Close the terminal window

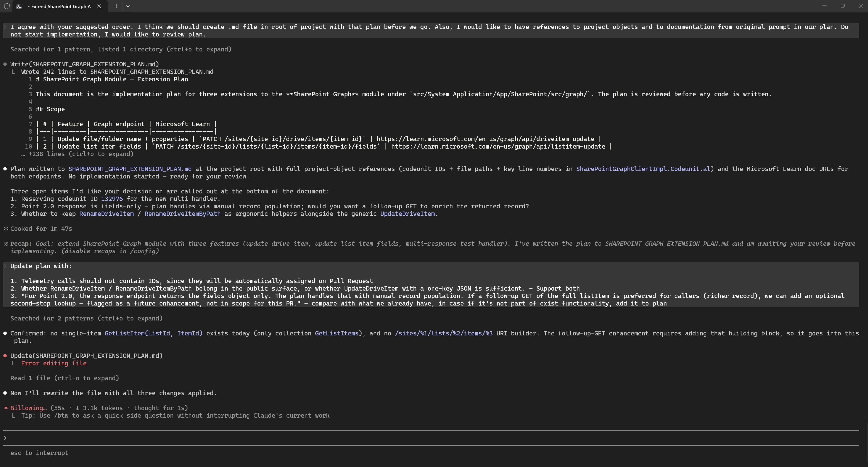coord(861,6)
